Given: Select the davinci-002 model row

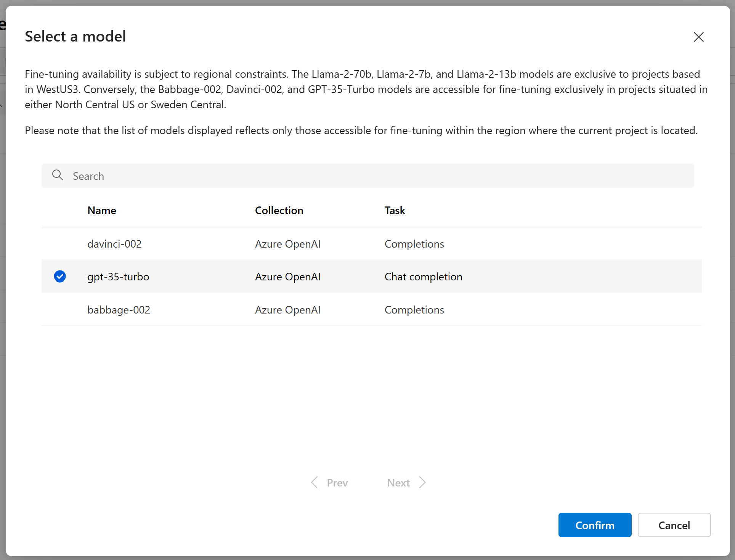Looking at the screenshot, I should point(114,244).
